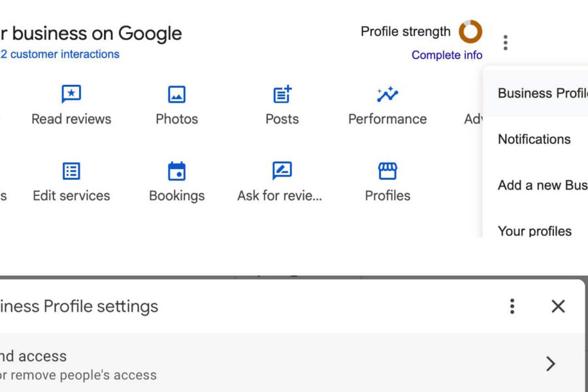Viewport: 588px width, 392px height.
Task: Click the Edit services label
Action: click(71, 195)
